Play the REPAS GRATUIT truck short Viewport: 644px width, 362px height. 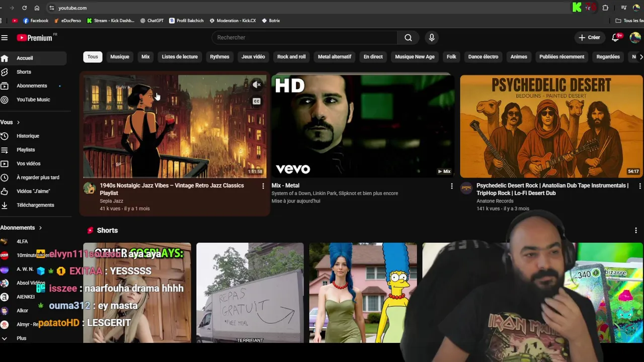(x=250, y=293)
